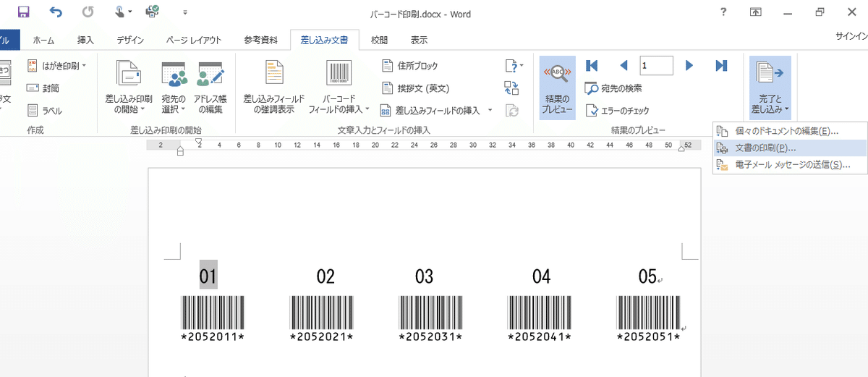Open 完了と差し込み dropdown
Image resolution: width=868 pixels, height=377 pixels.
(x=770, y=88)
